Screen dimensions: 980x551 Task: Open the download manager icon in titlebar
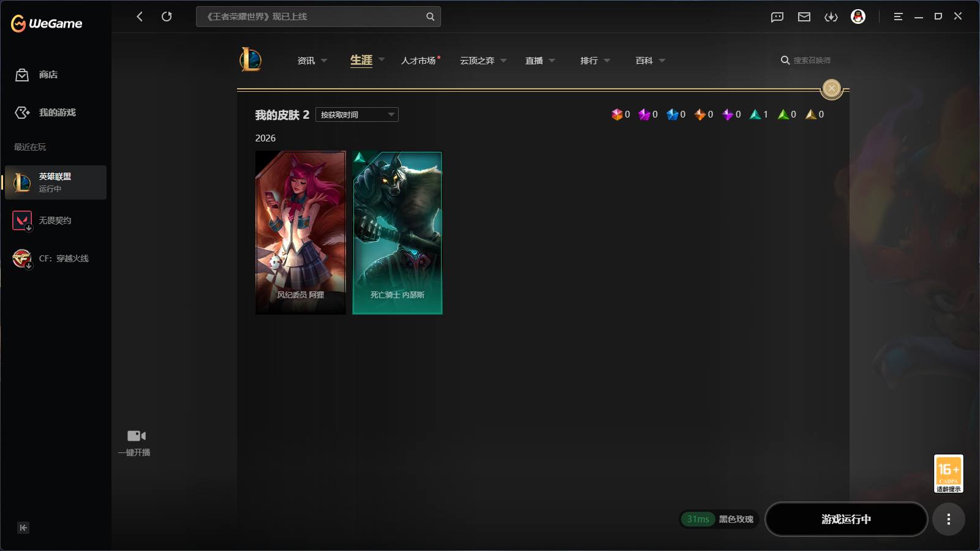point(831,17)
